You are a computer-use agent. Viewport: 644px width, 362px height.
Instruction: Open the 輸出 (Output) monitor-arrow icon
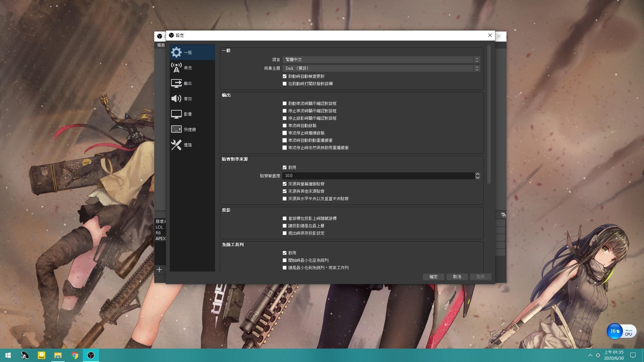tap(176, 83)
